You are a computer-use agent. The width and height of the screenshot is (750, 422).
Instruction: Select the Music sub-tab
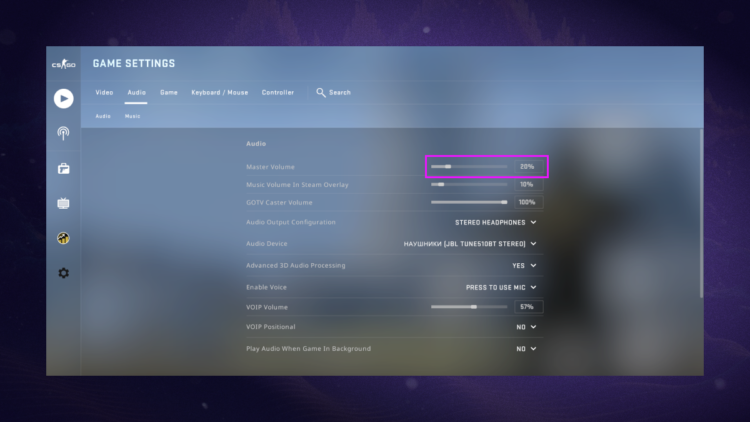132,116
